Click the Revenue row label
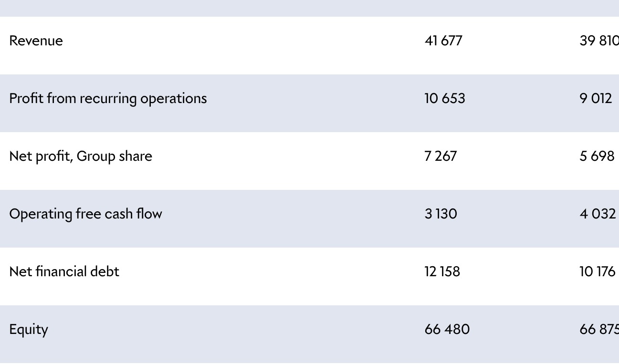 click(x=36, y=41)
